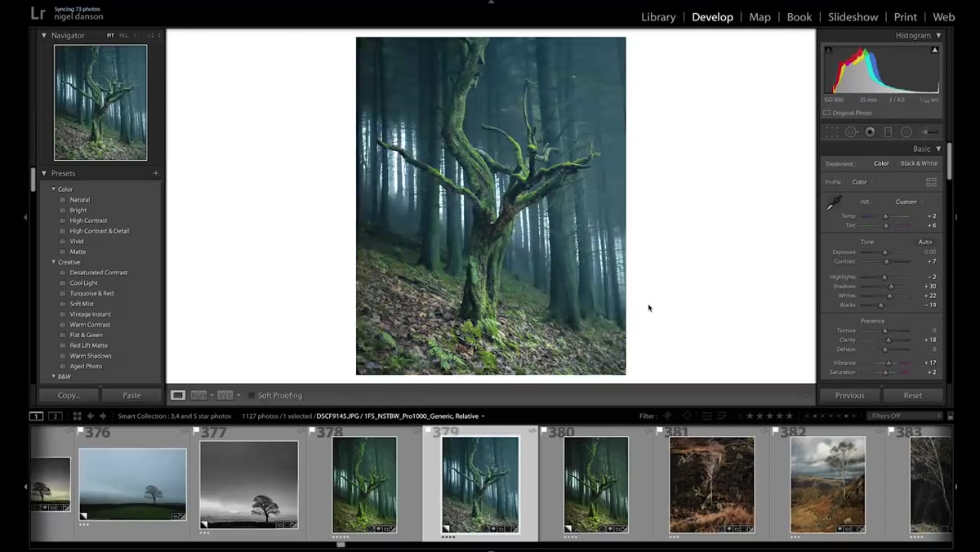The height and width of the screenshot is (552, 980).
Task: Set Navigator zoom to FILL
Action: (124, 35)
